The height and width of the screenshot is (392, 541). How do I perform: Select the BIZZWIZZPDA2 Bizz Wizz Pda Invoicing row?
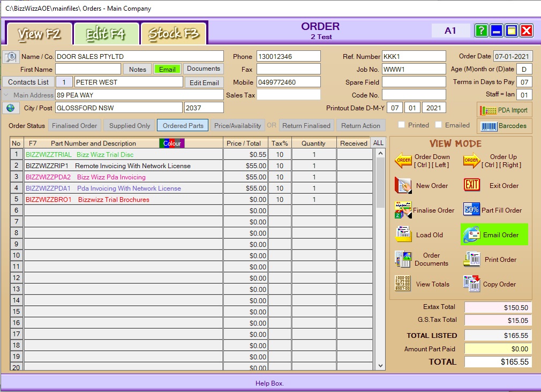[123, 177]
